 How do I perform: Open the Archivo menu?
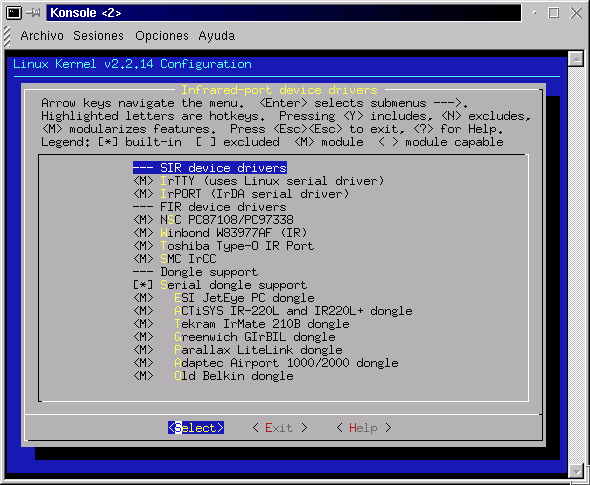click(42, 36)
